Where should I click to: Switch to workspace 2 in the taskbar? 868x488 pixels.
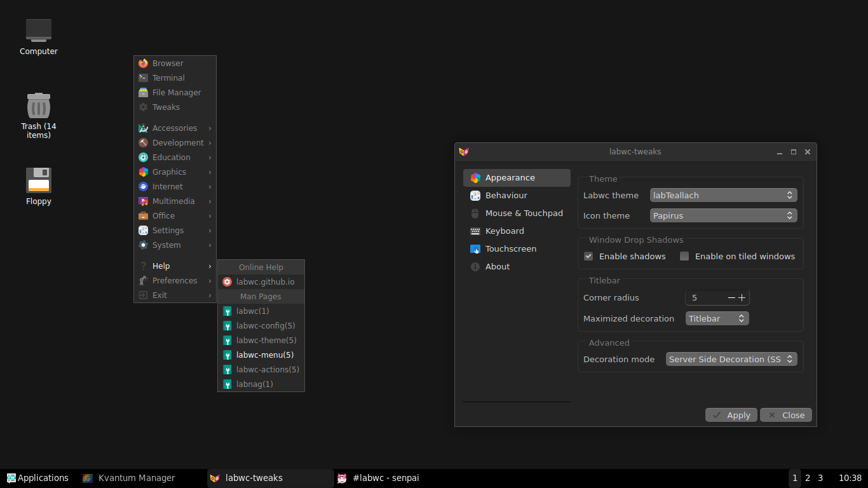pyautogui.click(x=808, y=478)
